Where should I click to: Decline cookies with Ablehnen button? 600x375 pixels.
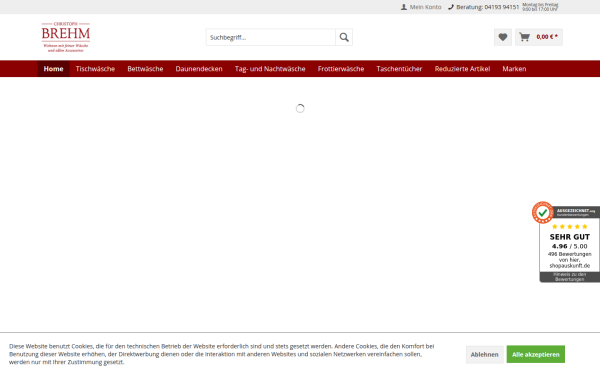[x=484, y=354]
